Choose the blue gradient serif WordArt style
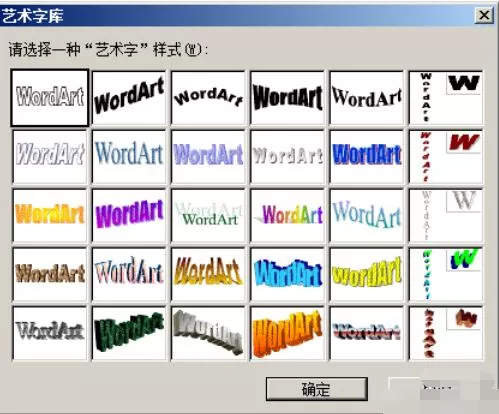This screenshot has height=414, width=499. click(129, 156)
